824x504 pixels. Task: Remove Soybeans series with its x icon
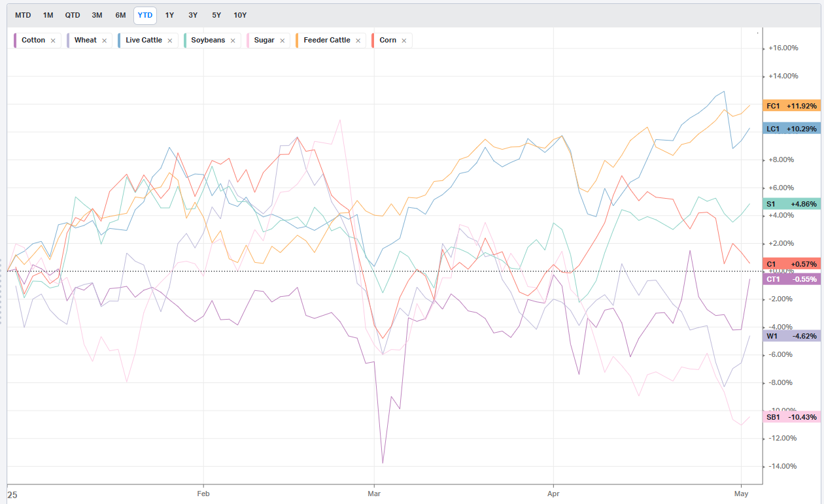coord(232,41)
